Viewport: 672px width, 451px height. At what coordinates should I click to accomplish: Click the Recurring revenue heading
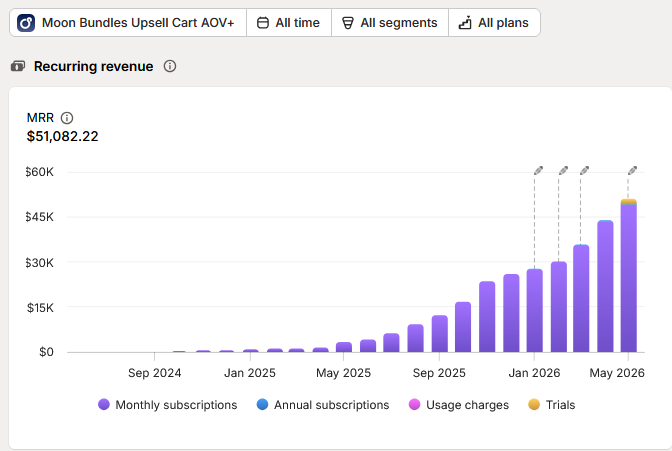pos(93,66)
